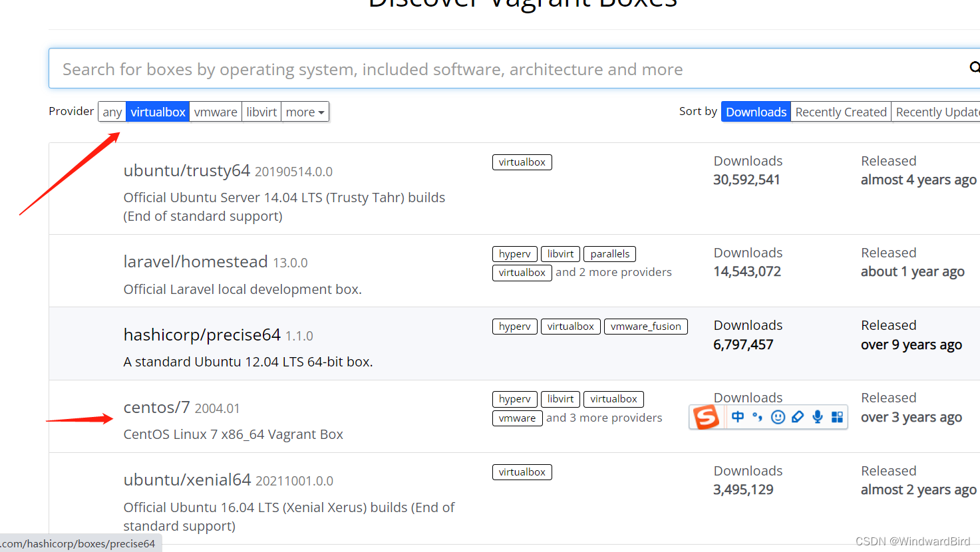Open the ubuntu/xenial64 box
The image size is (980, 552).
tap(188, 480)
